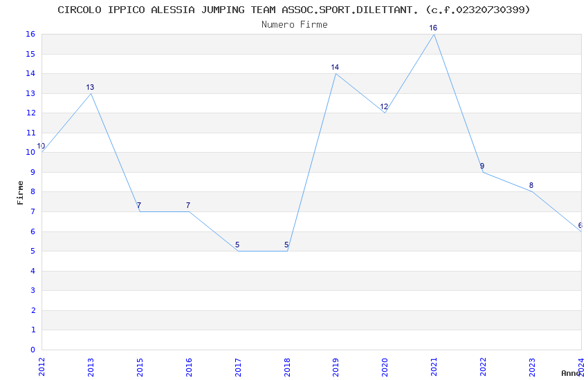Click x-axis year label 2013
The width and height of the screenshot is (588, 380).
(x=91, y=367)
